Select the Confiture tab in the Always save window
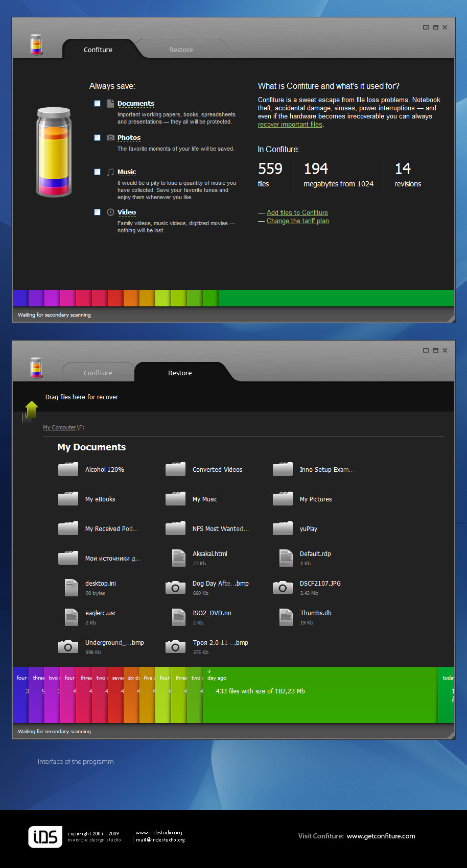 click(98, 50)
